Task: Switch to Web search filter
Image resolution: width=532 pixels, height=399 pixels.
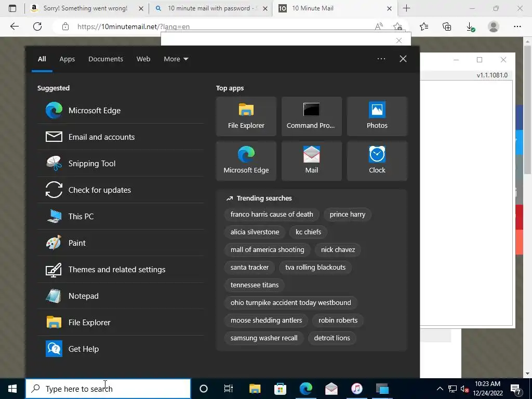Action: coord(143,59)
